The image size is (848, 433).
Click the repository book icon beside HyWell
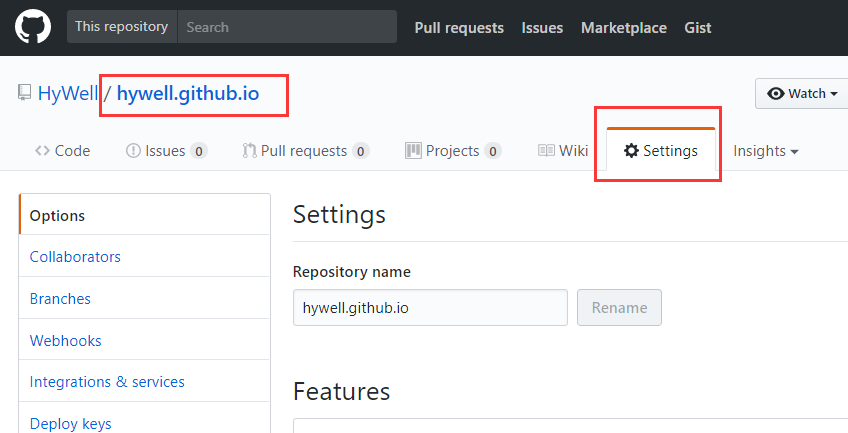pyautogui.click(x=24, y=92)
